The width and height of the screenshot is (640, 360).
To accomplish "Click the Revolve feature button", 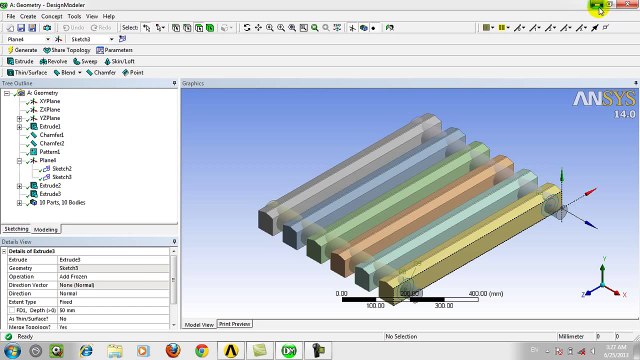I will (53, 62).
